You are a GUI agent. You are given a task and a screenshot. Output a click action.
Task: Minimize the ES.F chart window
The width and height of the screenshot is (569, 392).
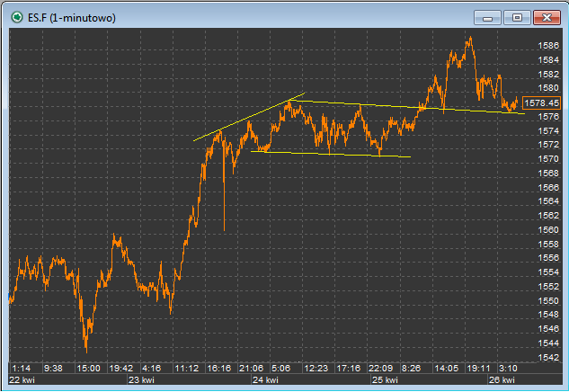click(x=487, y=17)
